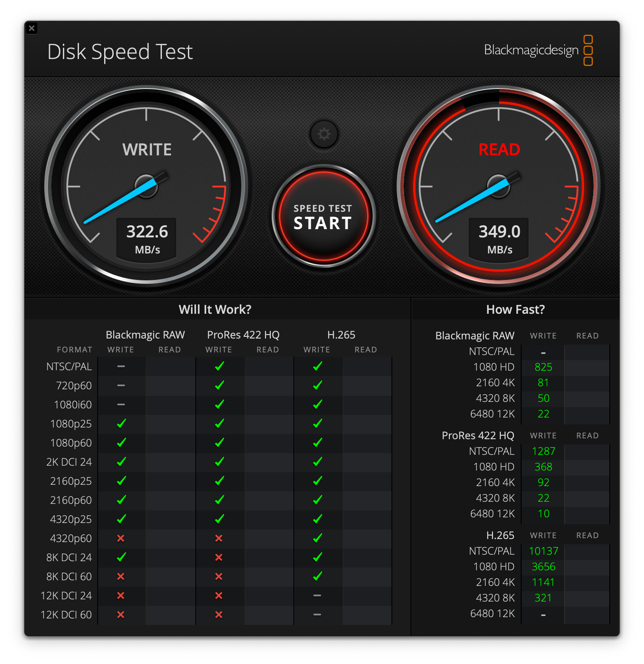
Task: Click the How Fast? header
Action: pyautogui.click(x=515, y=309)
